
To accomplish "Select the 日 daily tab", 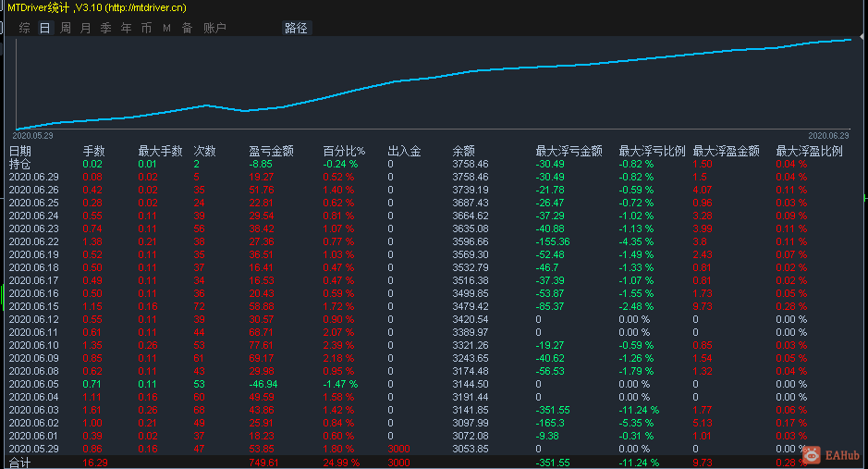I will pos(45,29).
